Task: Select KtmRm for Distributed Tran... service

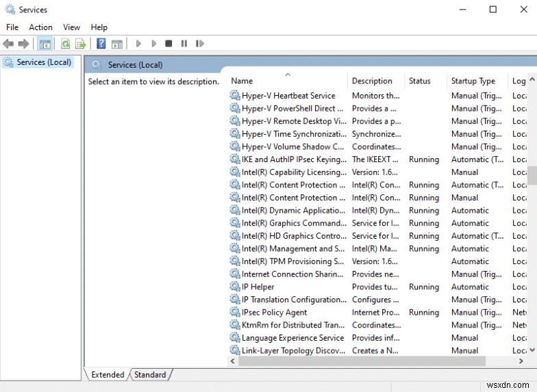Action: coord(293,325)
